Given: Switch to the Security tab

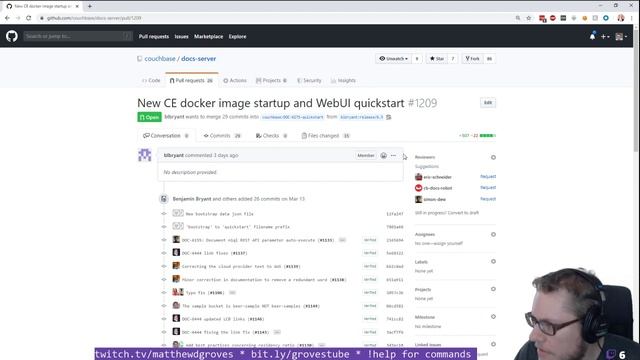Looking at the screenshot, I should pos(309,80).
